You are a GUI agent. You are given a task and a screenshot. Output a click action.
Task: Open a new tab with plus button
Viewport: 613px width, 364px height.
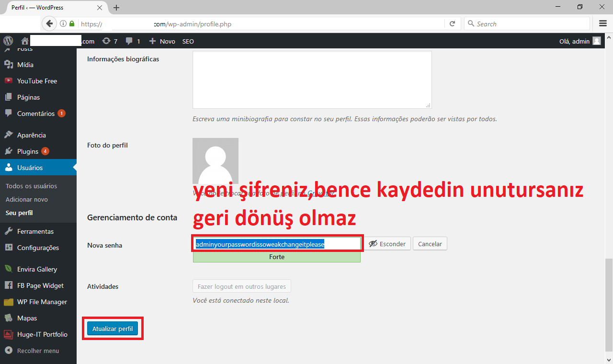[x=116, y=8]
